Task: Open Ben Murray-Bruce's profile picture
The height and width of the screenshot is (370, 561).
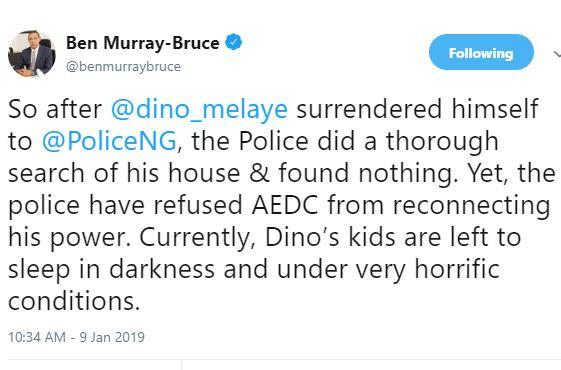Action: tap(32, 54)
